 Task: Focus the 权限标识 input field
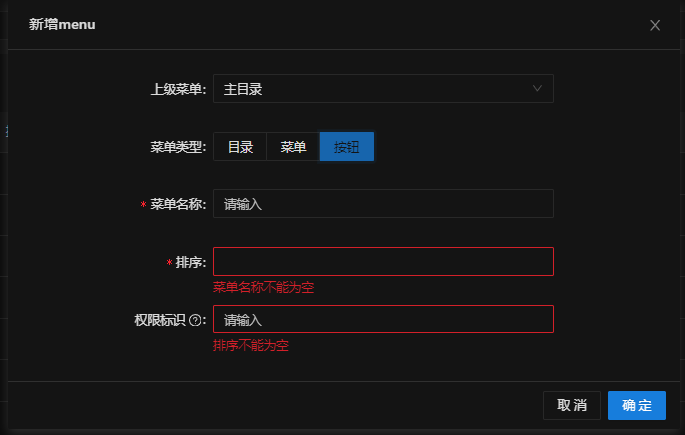(383, 319)
